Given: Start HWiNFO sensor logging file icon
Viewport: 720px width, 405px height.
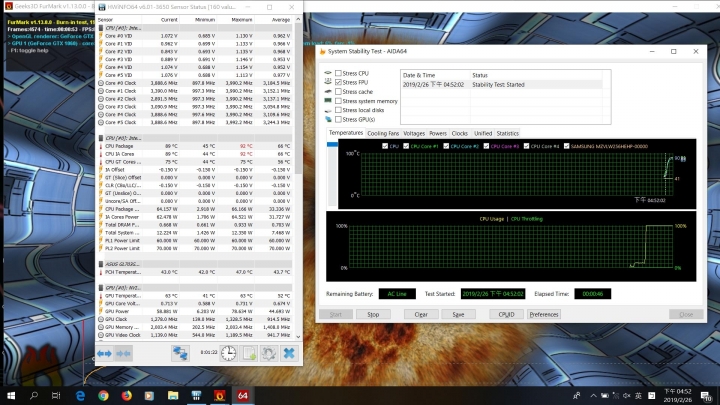Looking at the screenshot, I should pyautogui.click(x=249, y=353).
